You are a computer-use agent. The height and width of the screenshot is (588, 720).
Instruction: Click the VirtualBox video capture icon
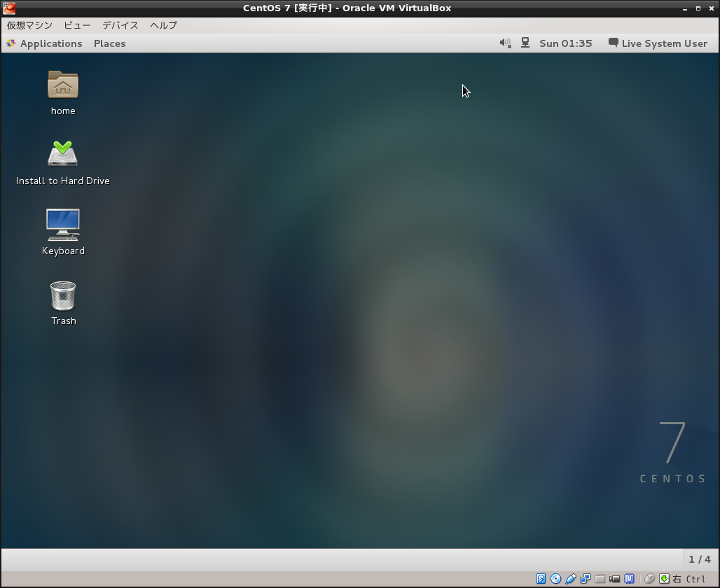coord(614,579)
